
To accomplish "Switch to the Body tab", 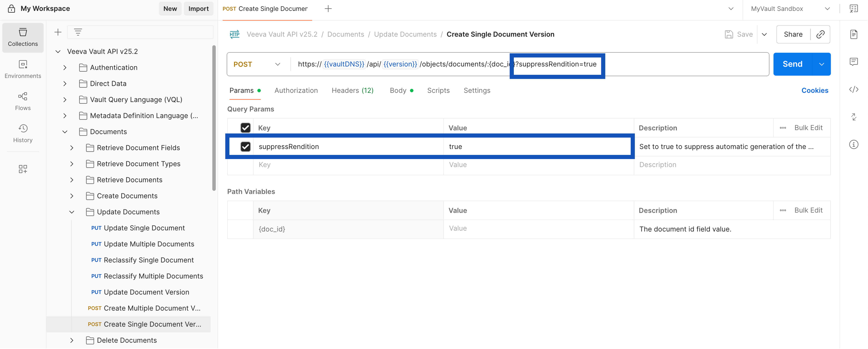I will pyautogui.click(x=398, y=91).
